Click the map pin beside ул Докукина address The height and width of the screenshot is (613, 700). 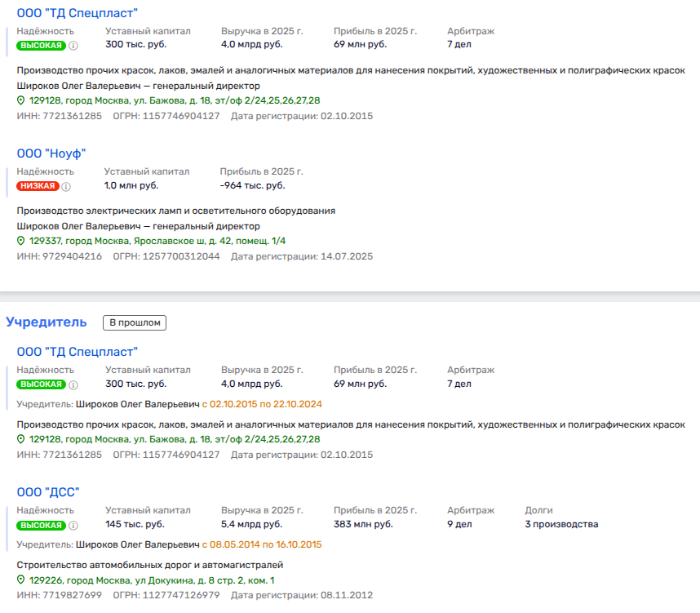pyautogui.click(x=21, y=580)
